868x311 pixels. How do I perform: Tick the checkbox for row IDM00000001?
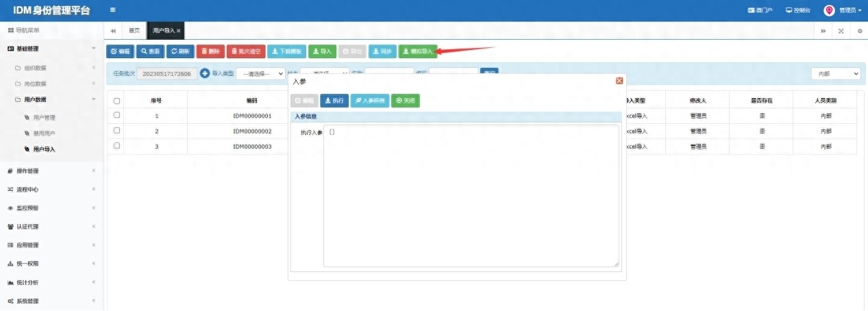coord(117,115)
